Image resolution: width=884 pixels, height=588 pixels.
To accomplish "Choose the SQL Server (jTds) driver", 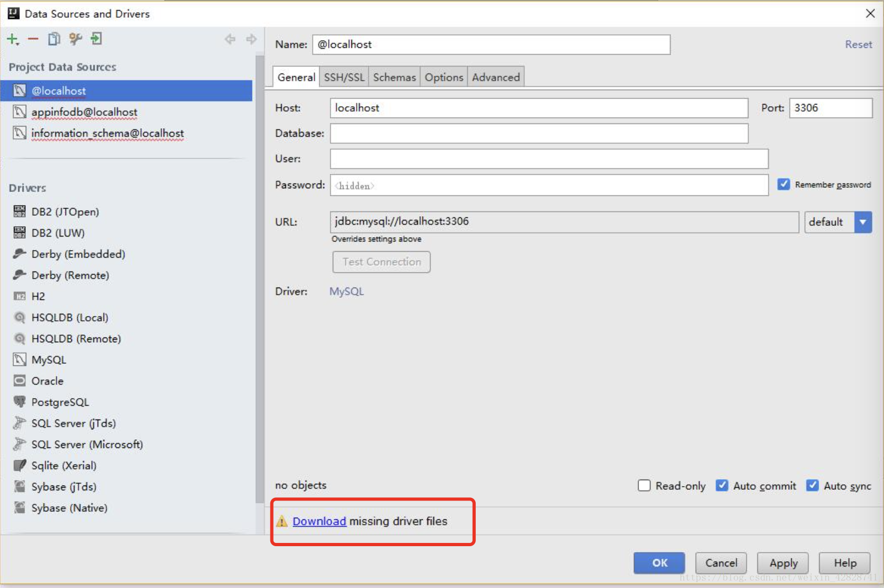I will pyautogui.click(x=73, y=423).
